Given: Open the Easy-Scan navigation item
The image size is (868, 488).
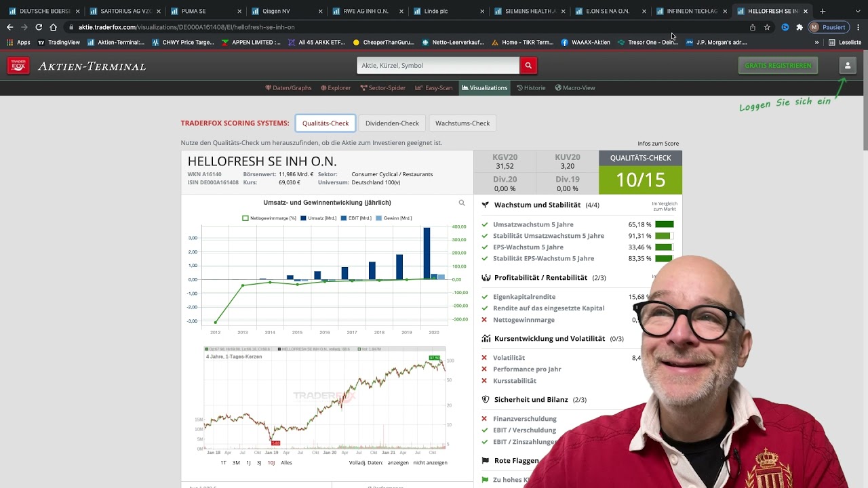Looking at the screenshot, I should pos(434,87).
